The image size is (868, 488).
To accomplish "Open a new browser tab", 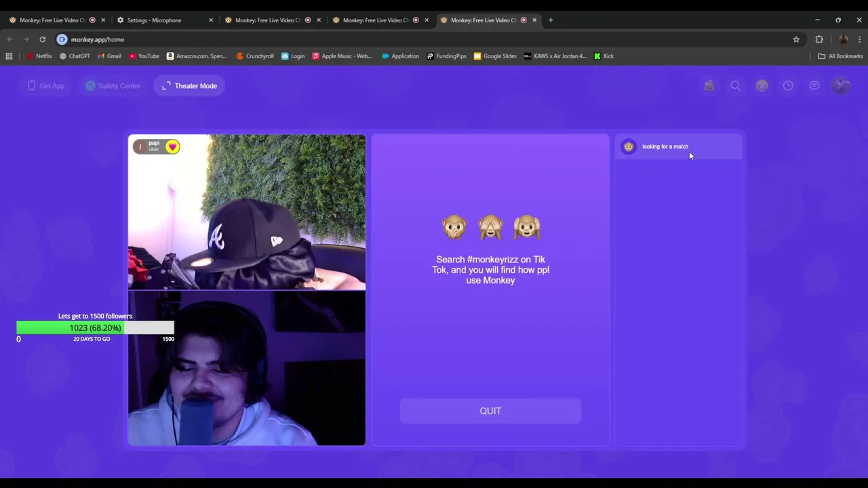I will click(x=551, y=20).
